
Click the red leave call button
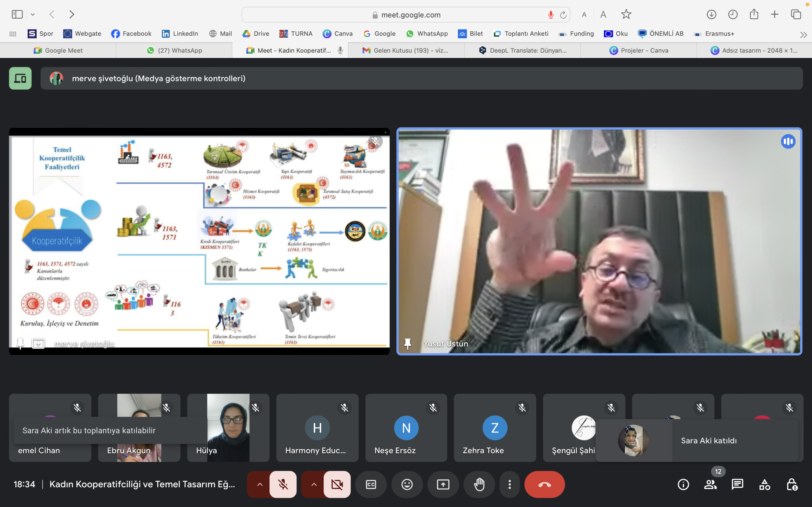[x=544, y=484]
